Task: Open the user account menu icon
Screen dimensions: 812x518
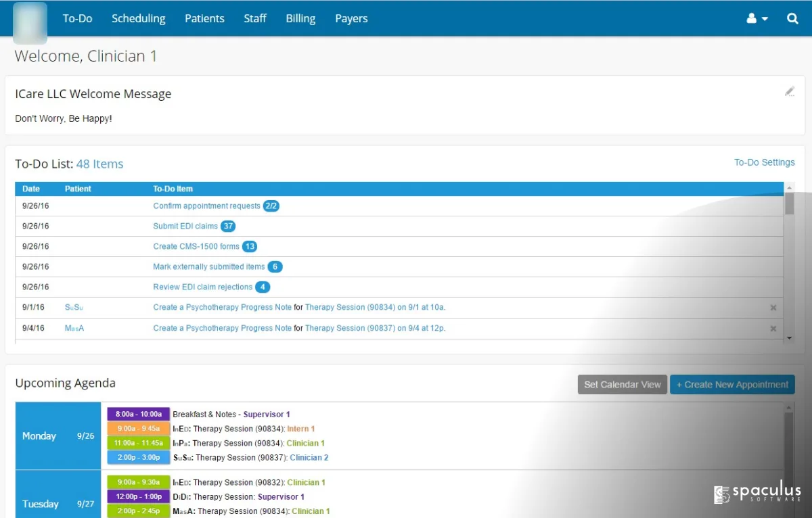Action: 757,18
